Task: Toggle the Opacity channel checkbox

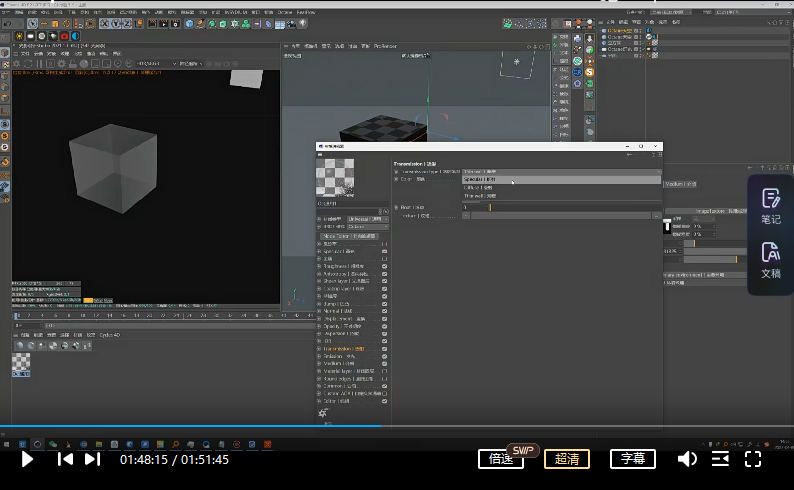Action: pyautogui.click(x=384, y=326)
